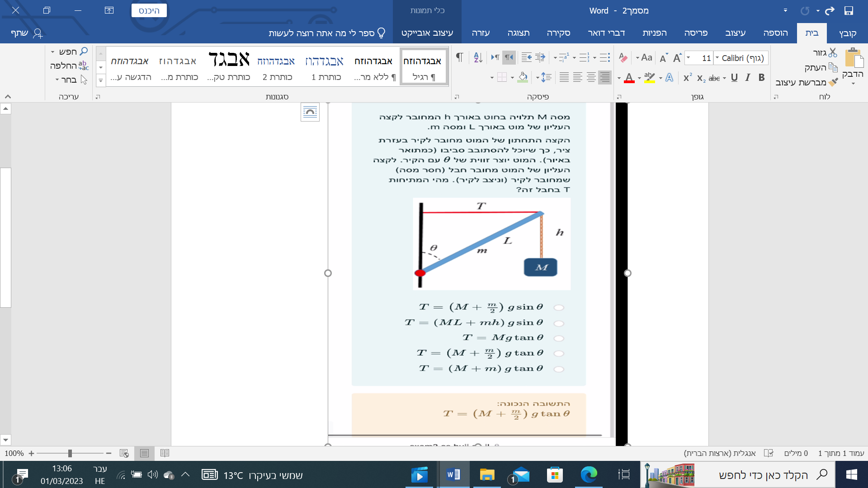868x488 pixels.
Task: Activate the Format Painter (מברשת עיצוב)
Action: 807,82
